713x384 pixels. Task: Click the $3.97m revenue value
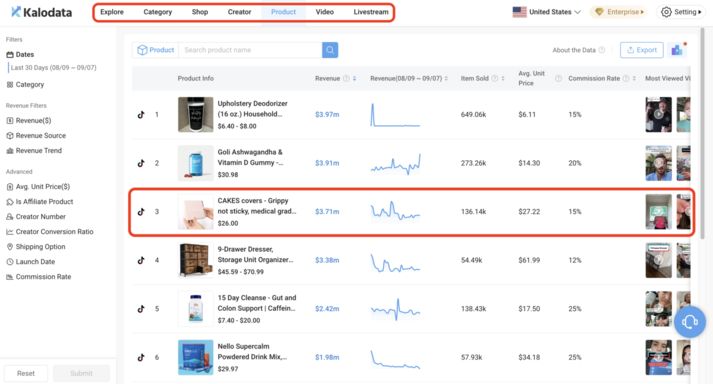(x=327, y=115)
